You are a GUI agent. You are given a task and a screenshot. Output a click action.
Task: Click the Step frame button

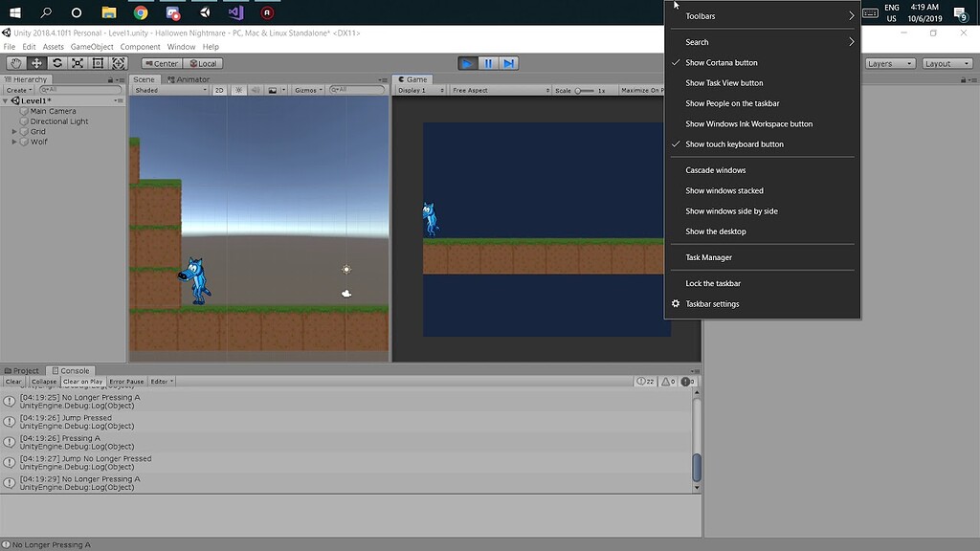pos(510,63)
